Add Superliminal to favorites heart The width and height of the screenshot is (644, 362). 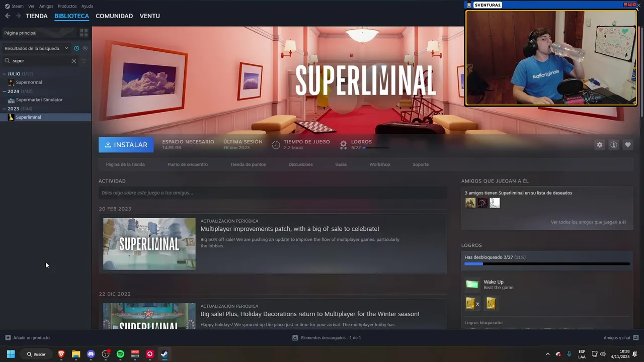tap(627, 145)
